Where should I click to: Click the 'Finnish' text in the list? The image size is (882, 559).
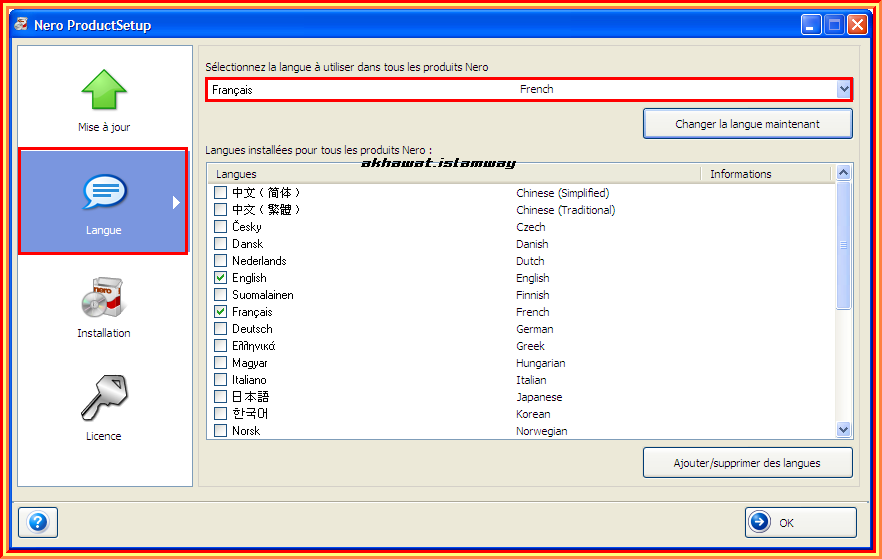(533, 295)
